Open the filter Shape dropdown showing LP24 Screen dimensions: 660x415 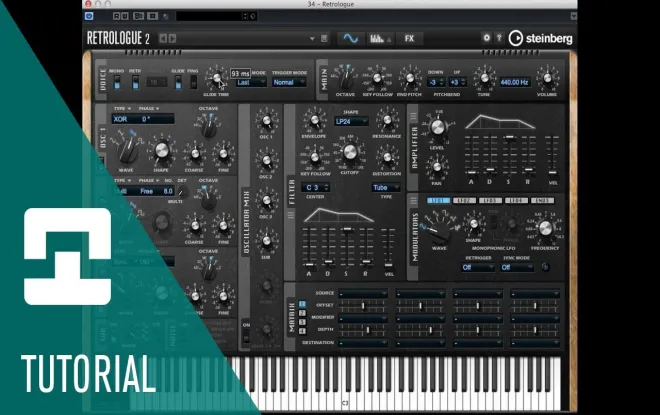tap(351, 121)
